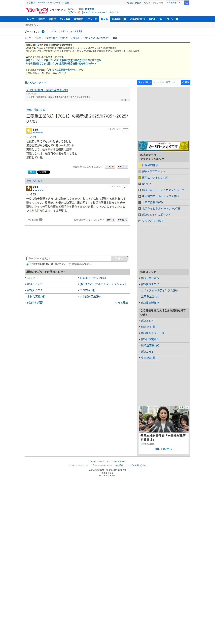Click もっと見る in machinery threads
This screenshot has height=644, width=215.
click(121, 302)
